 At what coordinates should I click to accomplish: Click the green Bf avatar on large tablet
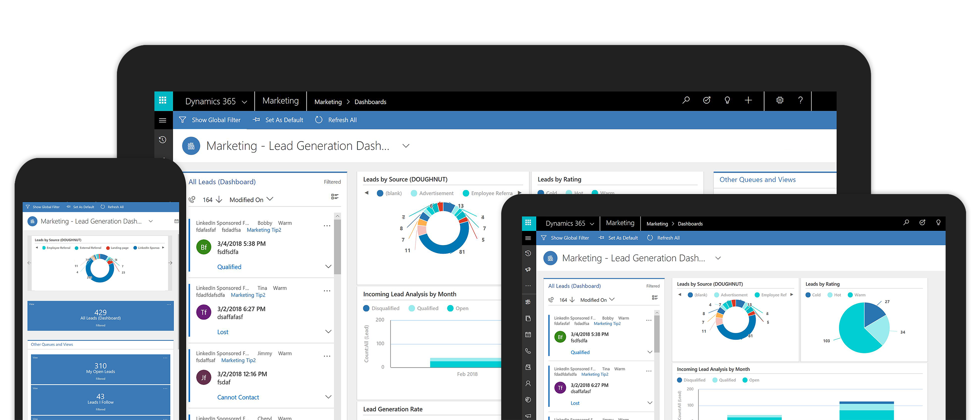point(203,247)
